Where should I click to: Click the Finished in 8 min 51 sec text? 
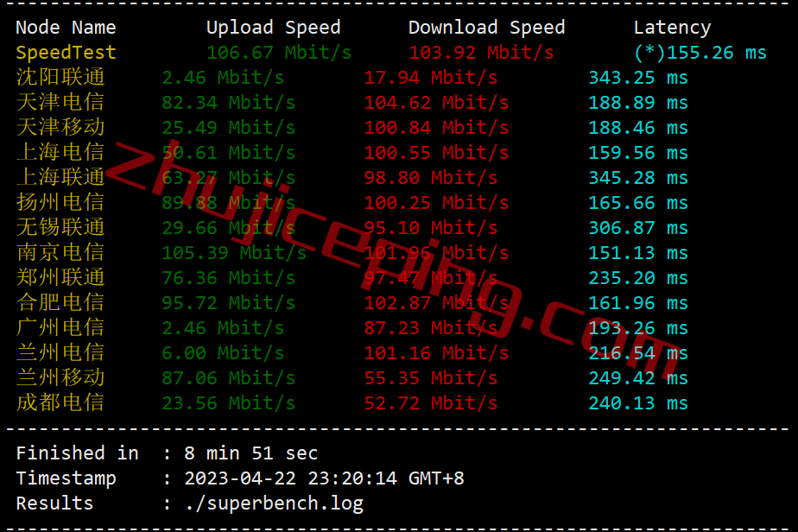(x=167, y=453)
